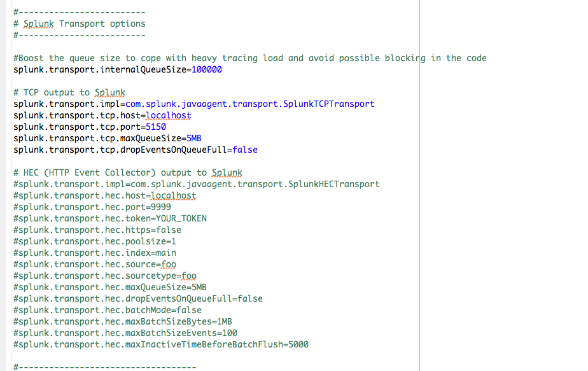The height and width of the screenshot is (371, 588).
Task: Click the hec.poolsize=1 line
Action: click(x=94, y=241)
